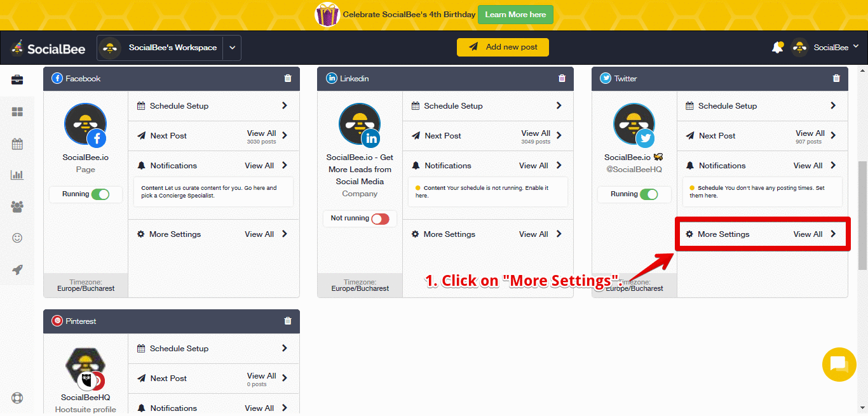Viewport: 868px width, 416px height.
Task: Click the Pinterest SocialBeeHQ avatar
Action: (85, 368)
